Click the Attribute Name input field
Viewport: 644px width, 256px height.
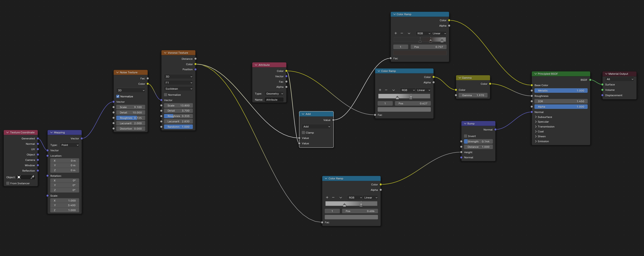274,100
